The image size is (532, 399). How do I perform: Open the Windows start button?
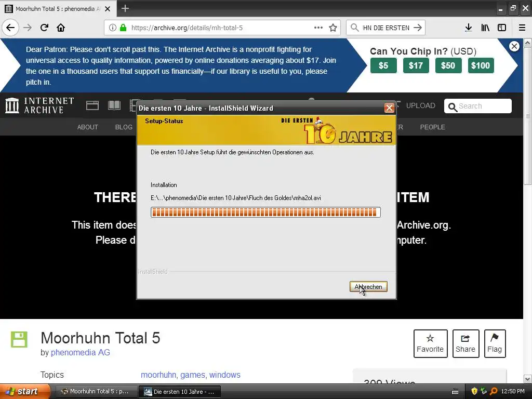(x=25, y=391)
